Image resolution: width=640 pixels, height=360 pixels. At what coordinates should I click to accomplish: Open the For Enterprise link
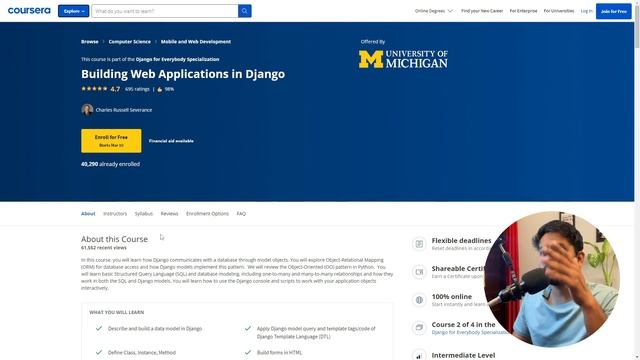(x=523, y=11)
